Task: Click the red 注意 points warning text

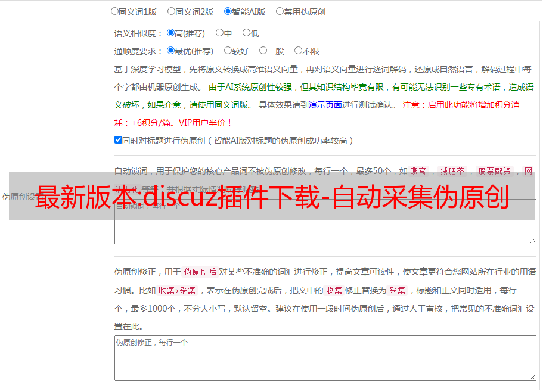Action: click(x=317, y=114)
